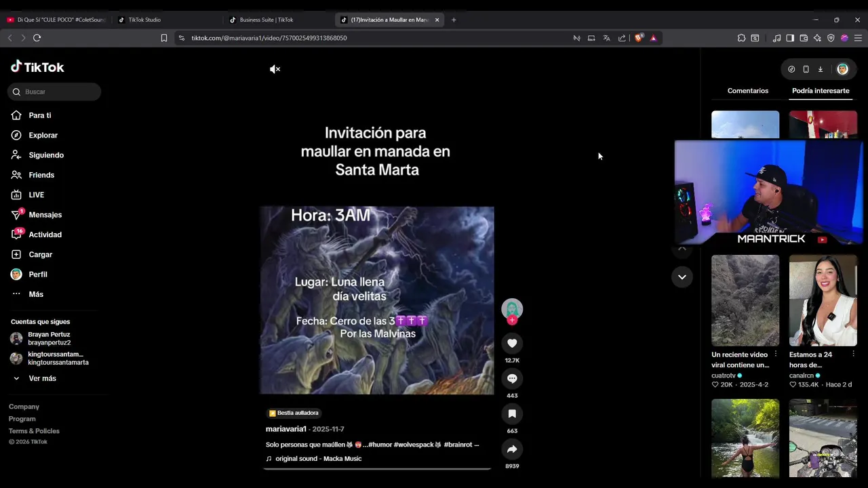868x488 pixels.
Task: Open the Bestia aulladora effect tag
Action: click(x=294, y=413)
